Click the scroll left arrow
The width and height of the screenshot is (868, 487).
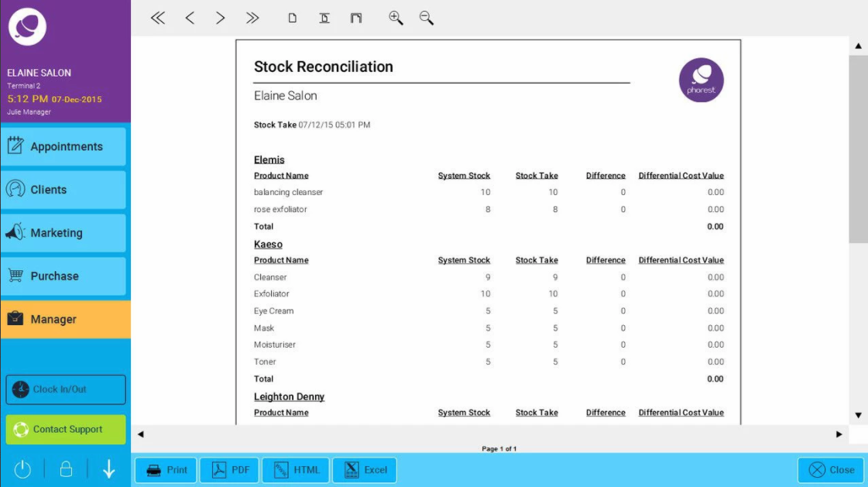141,434
